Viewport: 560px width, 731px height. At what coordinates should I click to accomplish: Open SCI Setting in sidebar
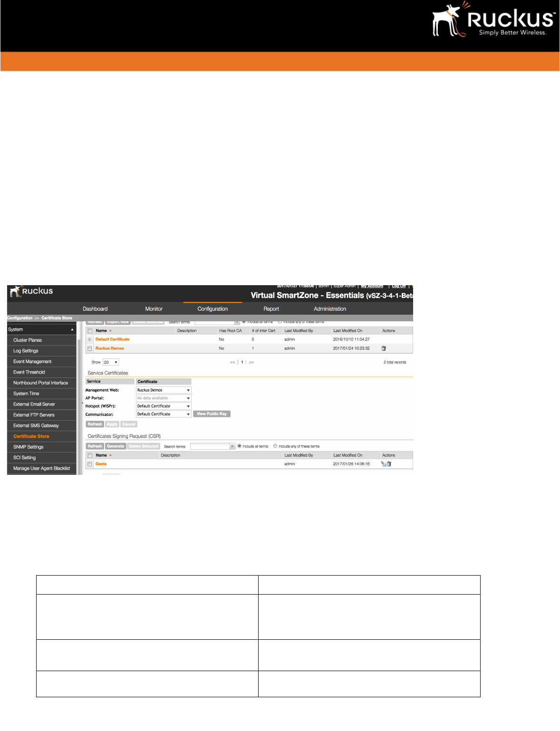pos(41,458)
